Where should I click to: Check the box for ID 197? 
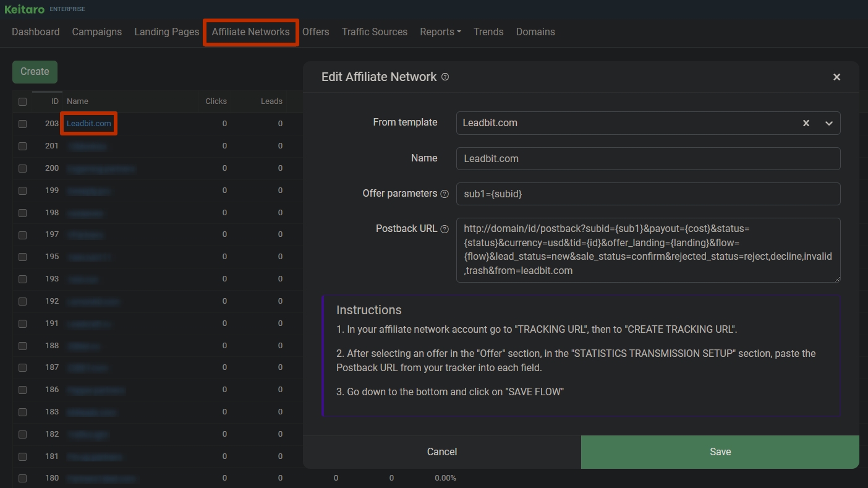click(23, 234)
